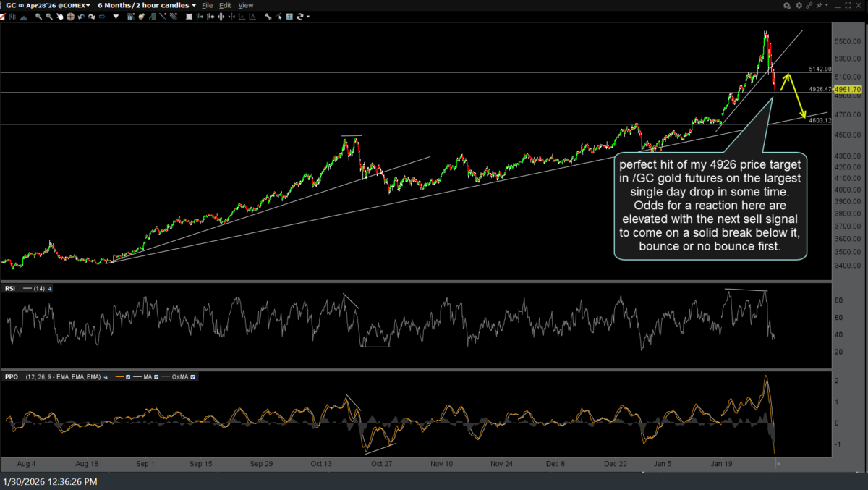Expand the toolbar white triangle dropdown
The height and width of the screenshot is (490, 868).
[x=116, y=16]
